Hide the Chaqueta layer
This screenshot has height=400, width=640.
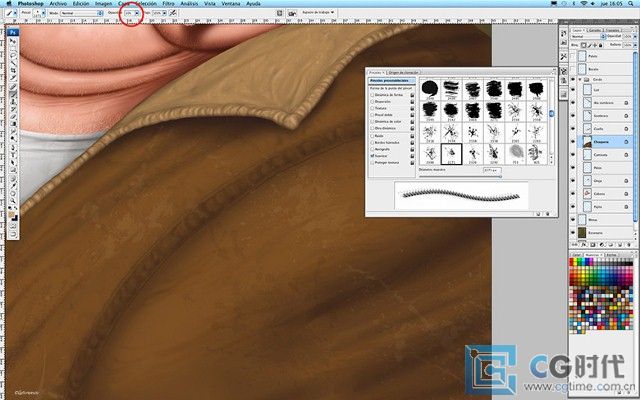click(x=573, y=142)
